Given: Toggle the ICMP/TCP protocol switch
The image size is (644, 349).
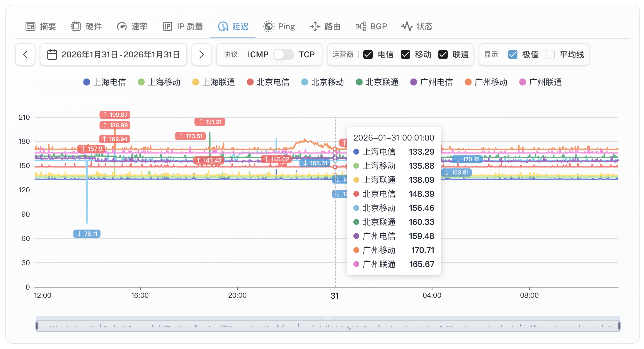Looking at the screenshot, I should [283, 54].
